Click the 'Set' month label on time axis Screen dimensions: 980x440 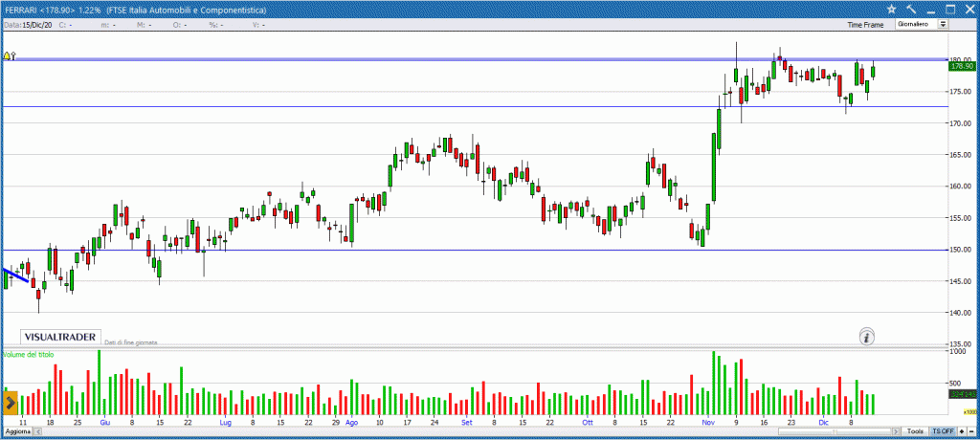[x=467, y=423]
